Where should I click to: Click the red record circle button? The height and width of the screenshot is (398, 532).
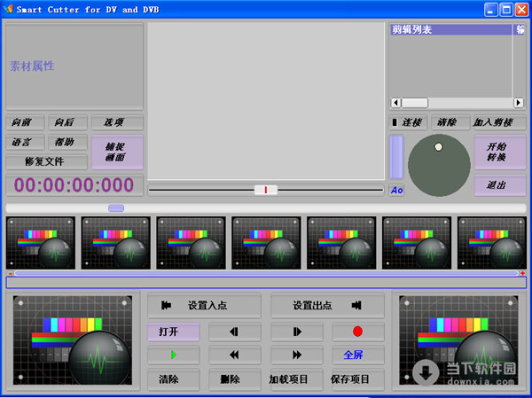(x=358, y=332)
